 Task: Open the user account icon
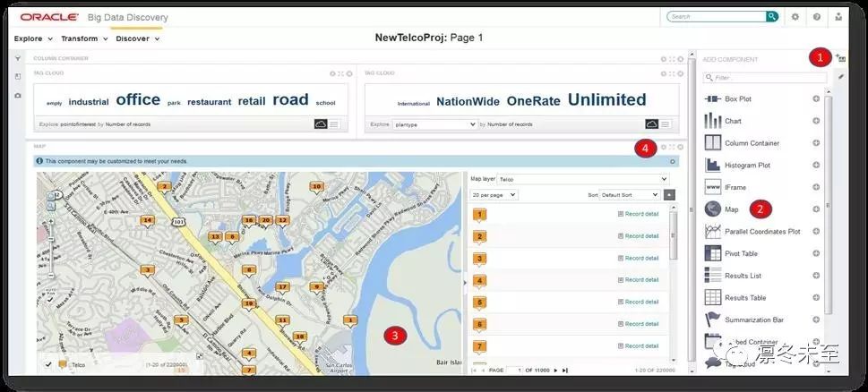(x=838, y=17)
